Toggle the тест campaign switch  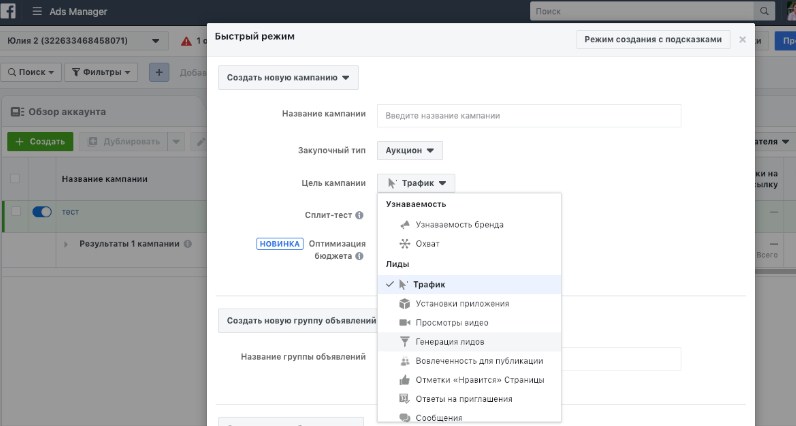point(42,212)
